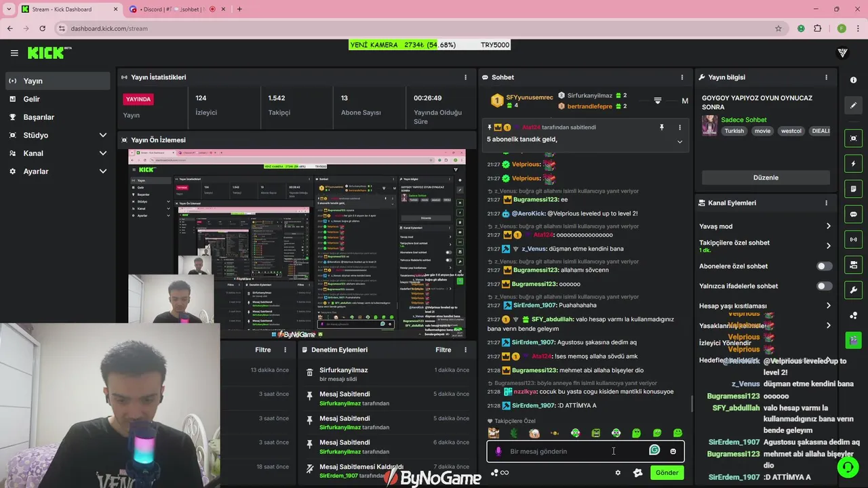868x488 pixels.
Task: Click the leaderboard filter icon in Sohbet header
Action: click(x=657, y=100)
